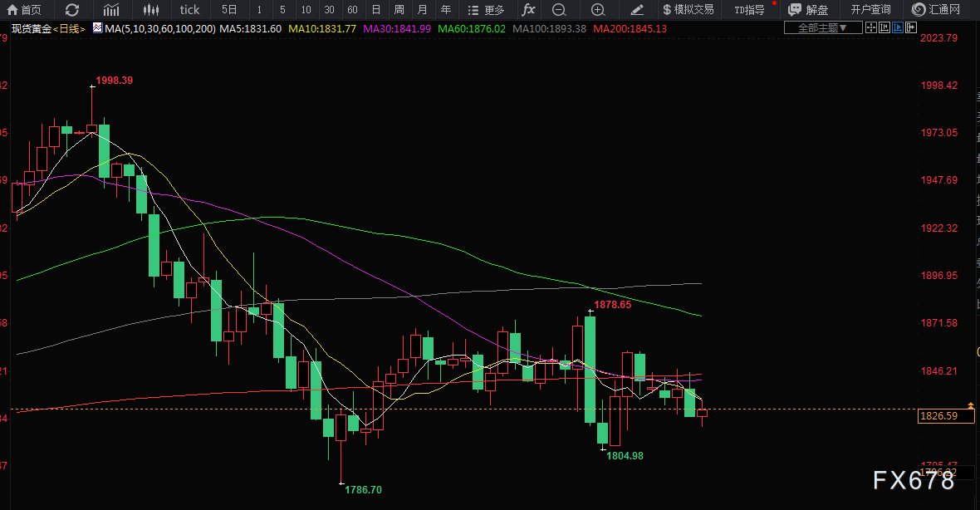Toggle the crosshair cursor icon

870,27
